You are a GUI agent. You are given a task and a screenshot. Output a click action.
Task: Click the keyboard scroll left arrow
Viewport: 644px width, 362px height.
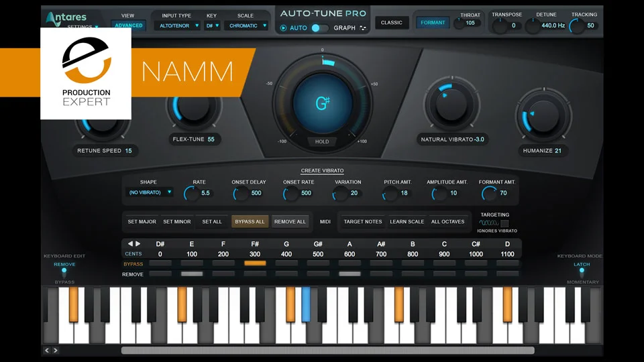47,350
